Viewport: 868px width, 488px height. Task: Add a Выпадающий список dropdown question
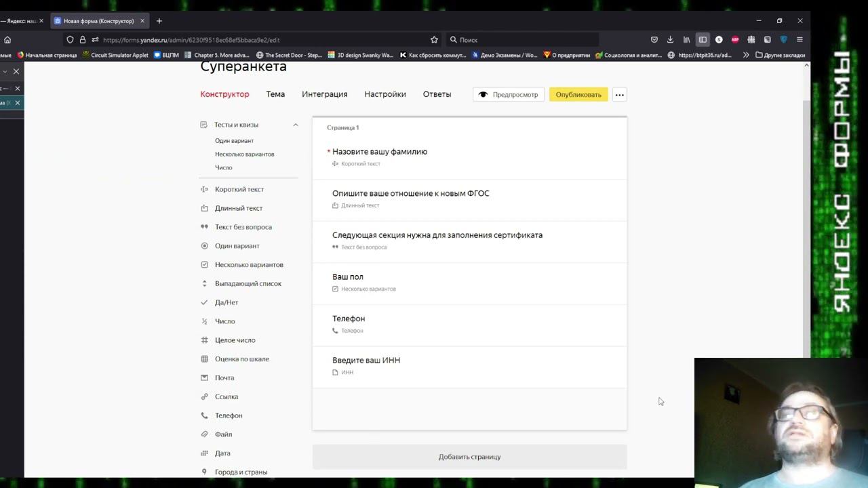pyautogui.click(x=248, y=283)
